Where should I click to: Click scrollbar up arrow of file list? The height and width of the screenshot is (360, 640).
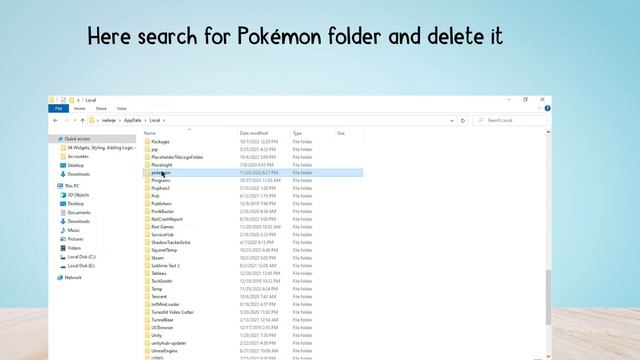pos(548,132)
